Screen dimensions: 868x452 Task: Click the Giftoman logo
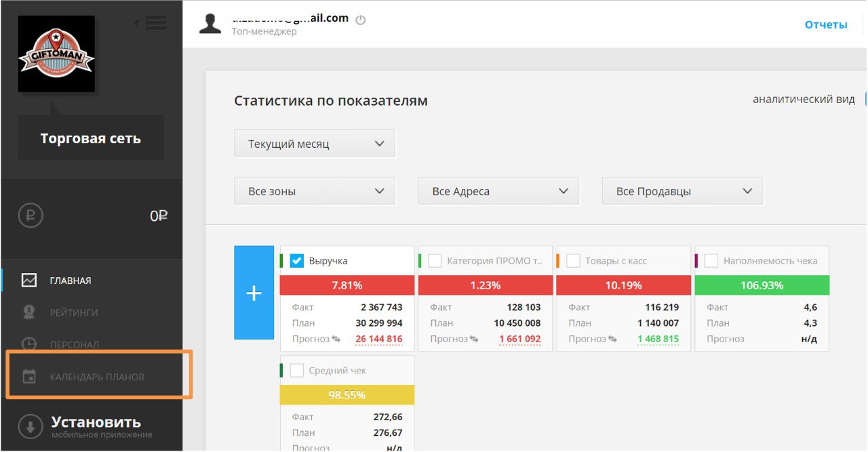click(x=56, y=54)
